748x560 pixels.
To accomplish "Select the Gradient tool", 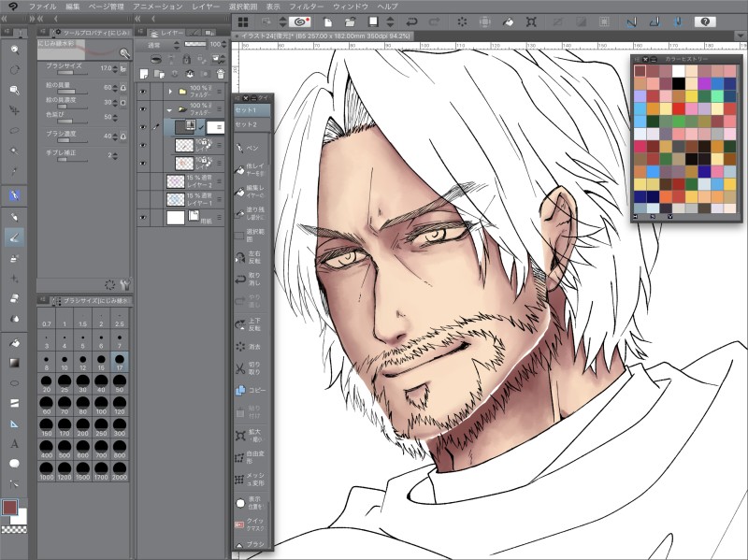I will coord(15,362).
